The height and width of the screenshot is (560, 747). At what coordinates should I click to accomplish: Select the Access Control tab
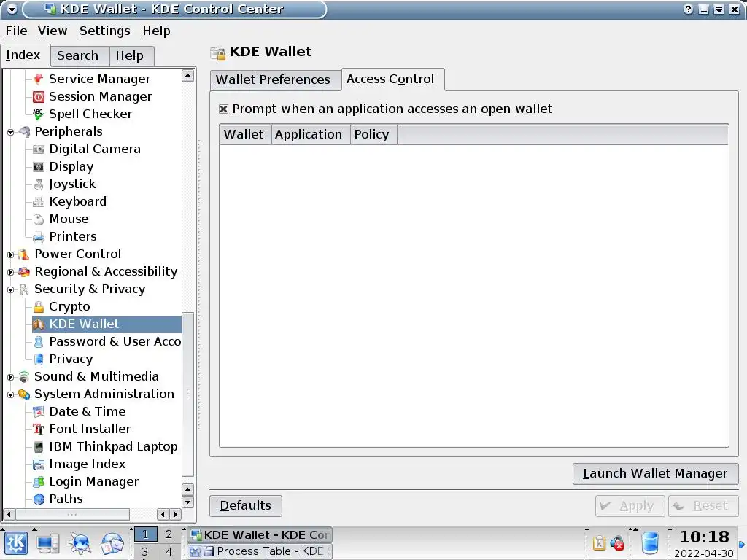click(392, 79)
